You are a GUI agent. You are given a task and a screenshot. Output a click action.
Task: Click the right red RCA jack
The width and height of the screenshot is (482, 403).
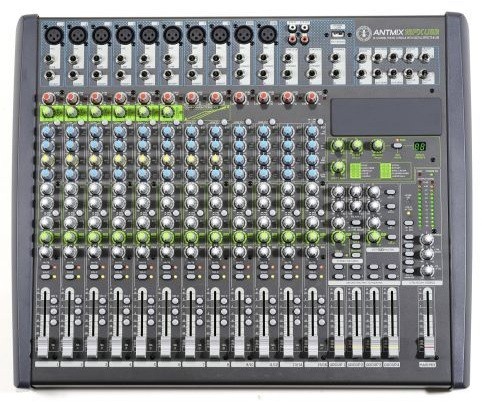click(305, 40)
